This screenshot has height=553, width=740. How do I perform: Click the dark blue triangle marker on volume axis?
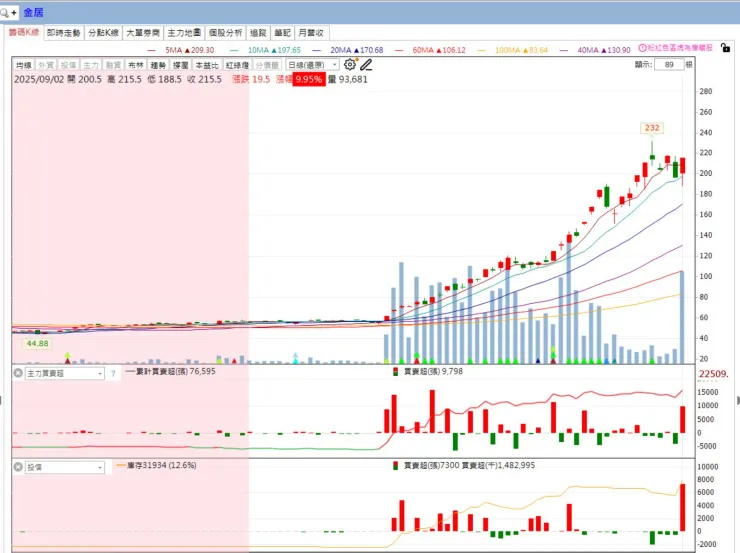pos(538,361)
